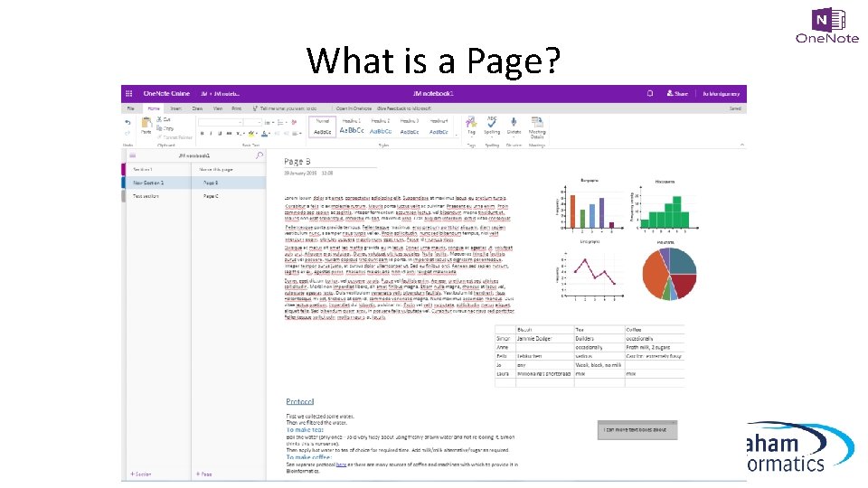
Task: Click the search magnifier in navigation pane
Action: point(259,155)
